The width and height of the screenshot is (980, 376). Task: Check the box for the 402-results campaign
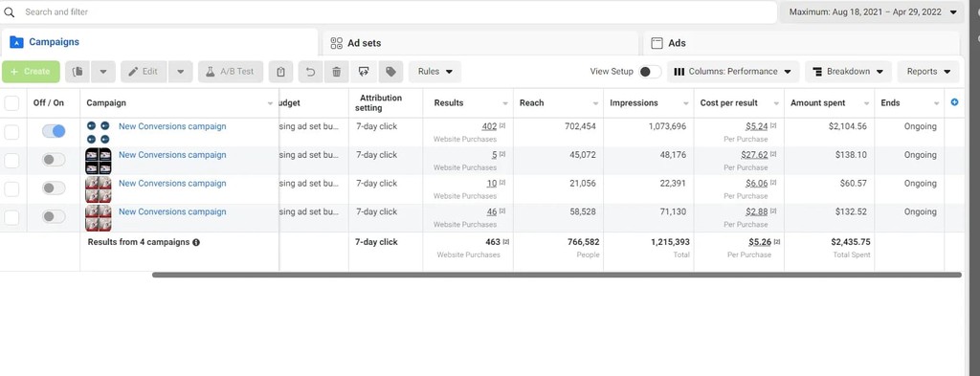coord(11,132)
